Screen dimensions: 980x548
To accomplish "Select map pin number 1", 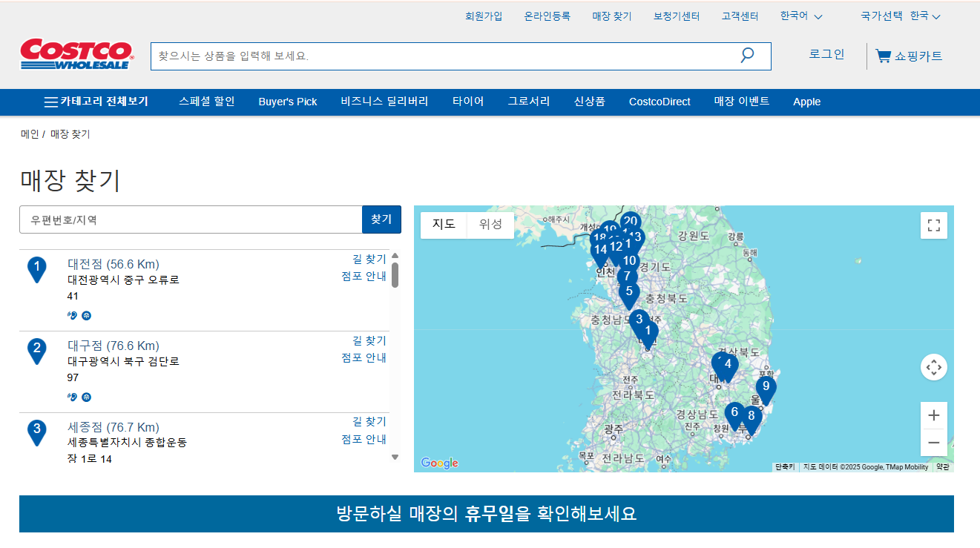I will point(648,334).
